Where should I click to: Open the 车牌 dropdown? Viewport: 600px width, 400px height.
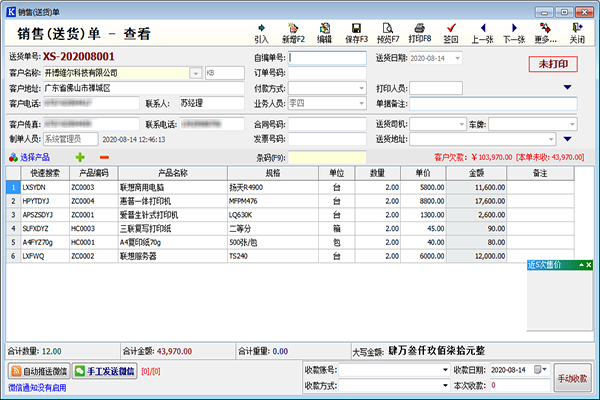point(572,124)
